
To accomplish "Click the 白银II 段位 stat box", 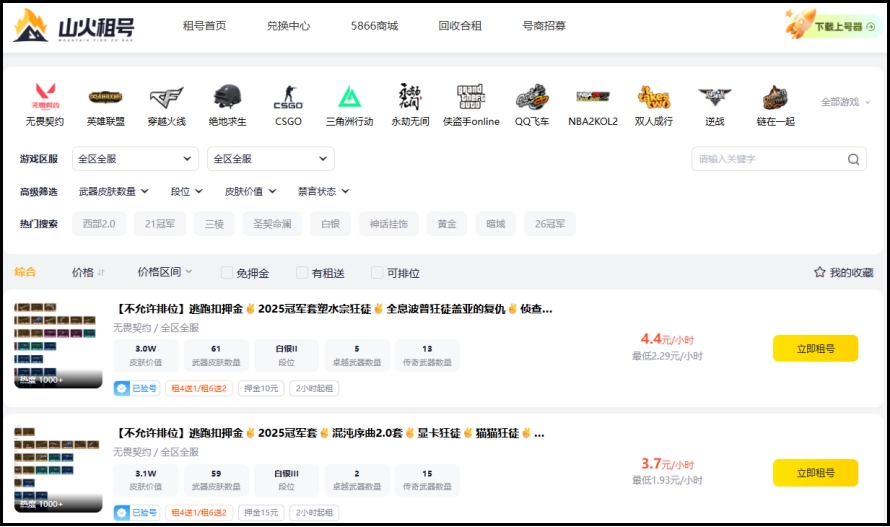I will pyautogui.click(x=286, y=355).
